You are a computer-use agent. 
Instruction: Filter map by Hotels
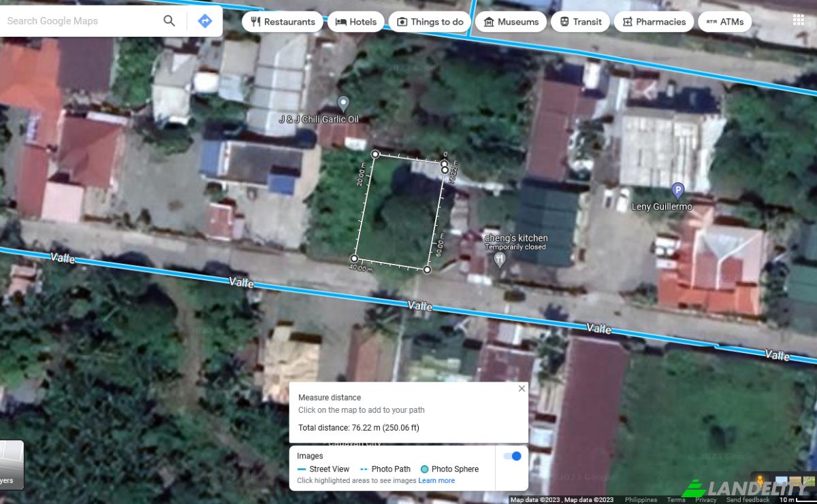click(356, 22)
